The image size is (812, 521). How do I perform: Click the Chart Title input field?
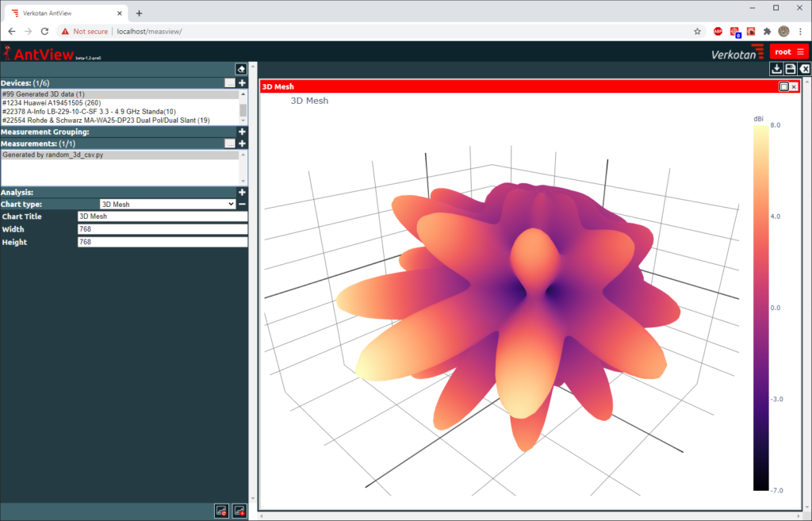tap(162, 216)
